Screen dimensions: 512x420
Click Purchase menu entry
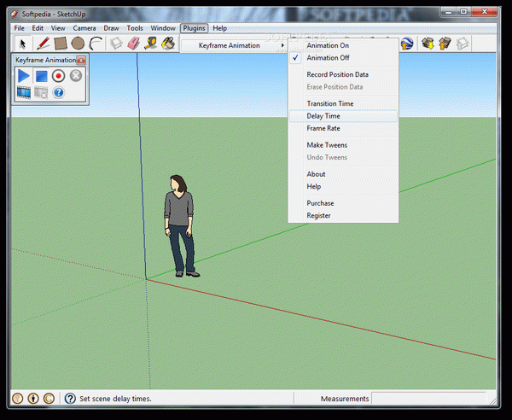[x=343, y=203]
